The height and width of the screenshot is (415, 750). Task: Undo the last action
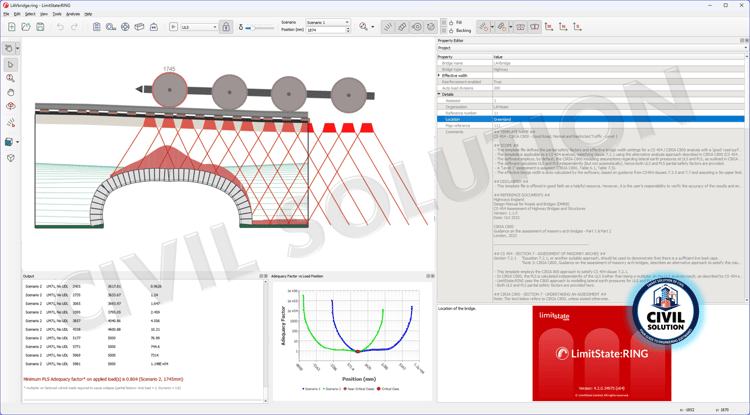click(x=60, y=27)
